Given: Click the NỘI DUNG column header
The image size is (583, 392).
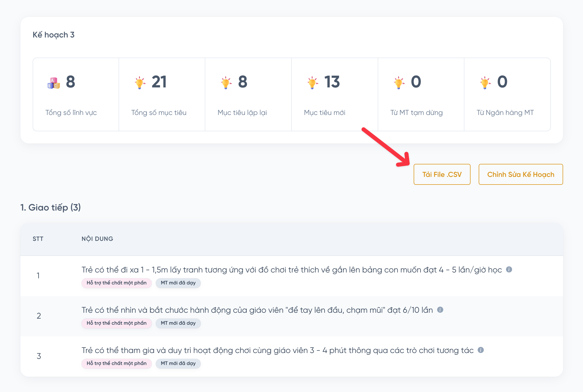Looking at the screenshot, I should click(x=97, y=239).
